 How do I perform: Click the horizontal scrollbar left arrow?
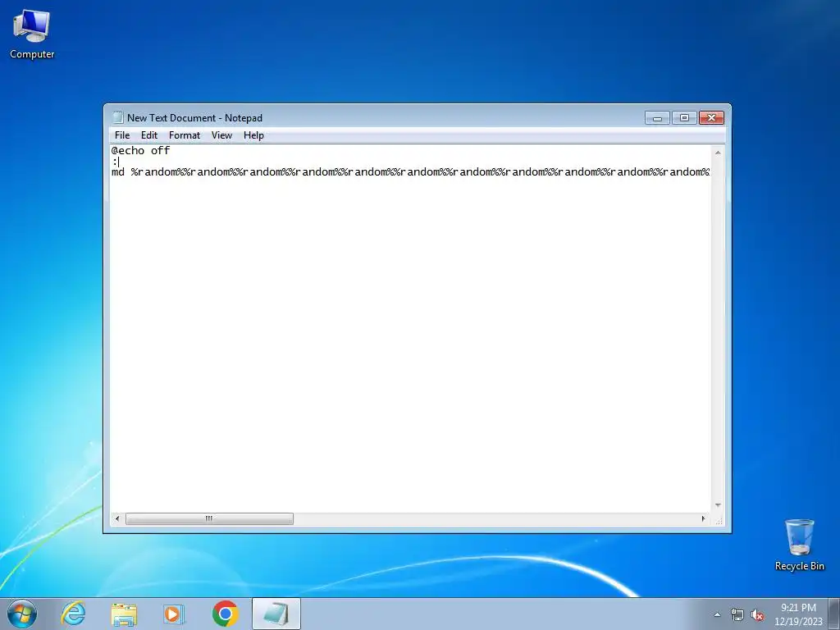[x=117, y=518]
